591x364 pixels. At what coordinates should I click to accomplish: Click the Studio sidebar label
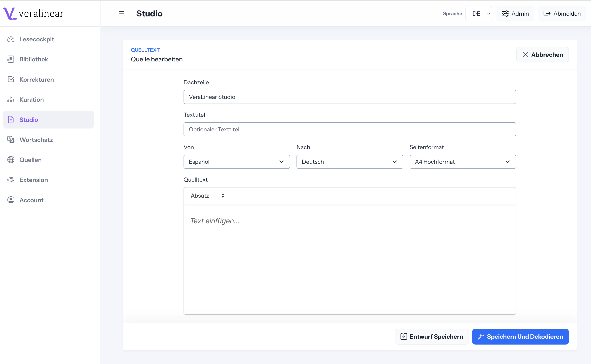click(x=29, y=120)
